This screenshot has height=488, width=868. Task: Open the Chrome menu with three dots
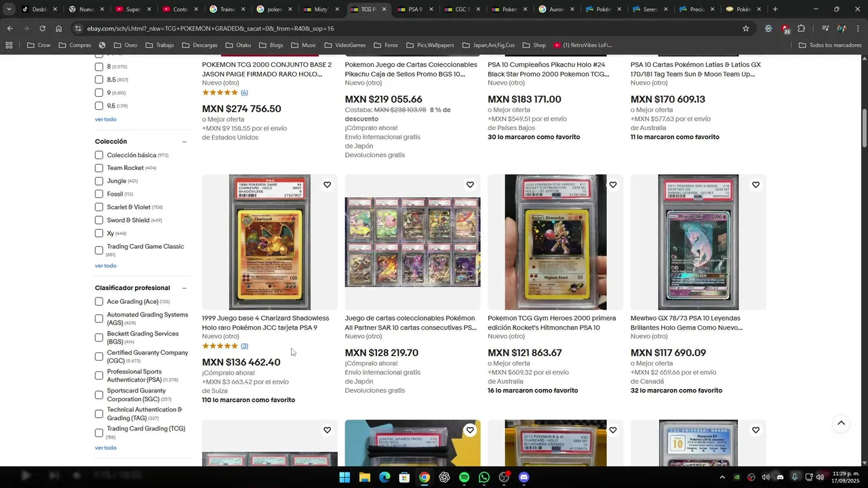(x=858, y=28)
